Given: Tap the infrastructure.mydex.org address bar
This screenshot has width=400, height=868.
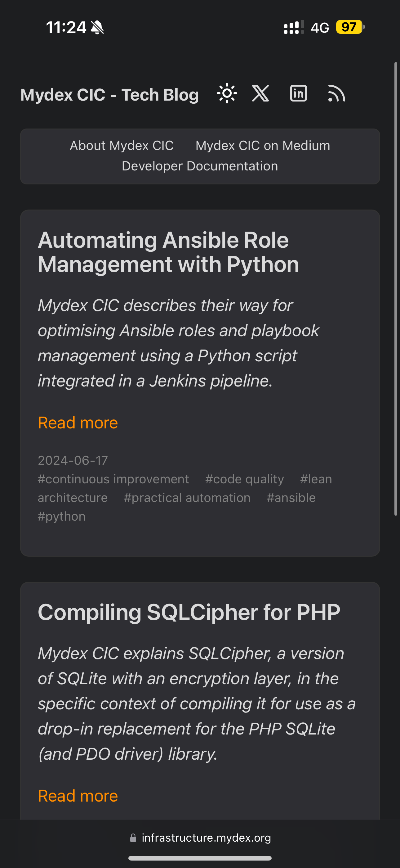Looking at the screenshot, I should tap(206, 838).
